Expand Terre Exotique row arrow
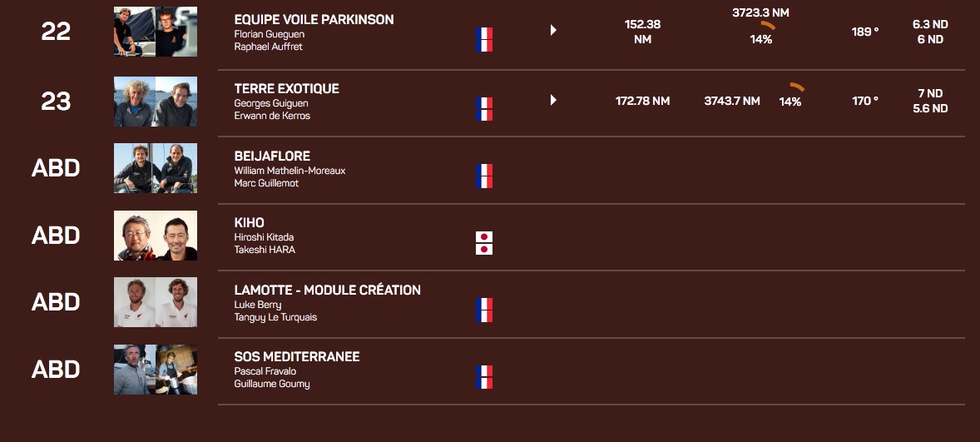This screenshot has height=442, width=980. tap(553, 101)
